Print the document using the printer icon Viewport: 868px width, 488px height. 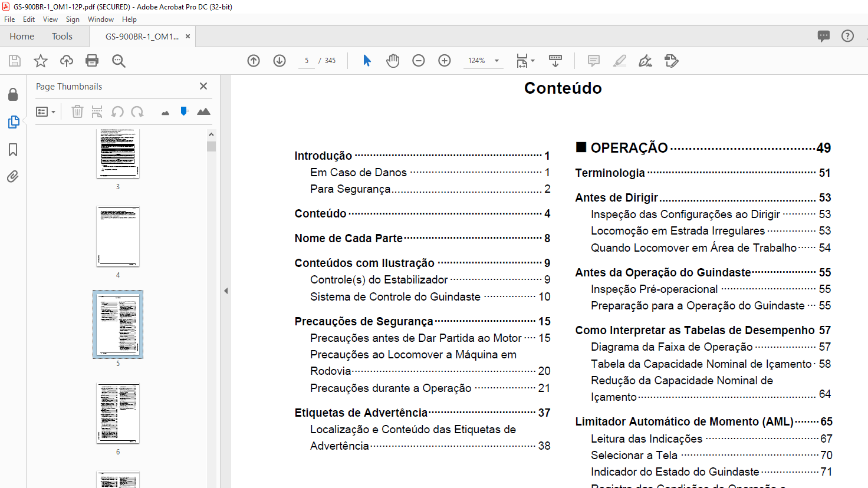(x=92, y=61)
